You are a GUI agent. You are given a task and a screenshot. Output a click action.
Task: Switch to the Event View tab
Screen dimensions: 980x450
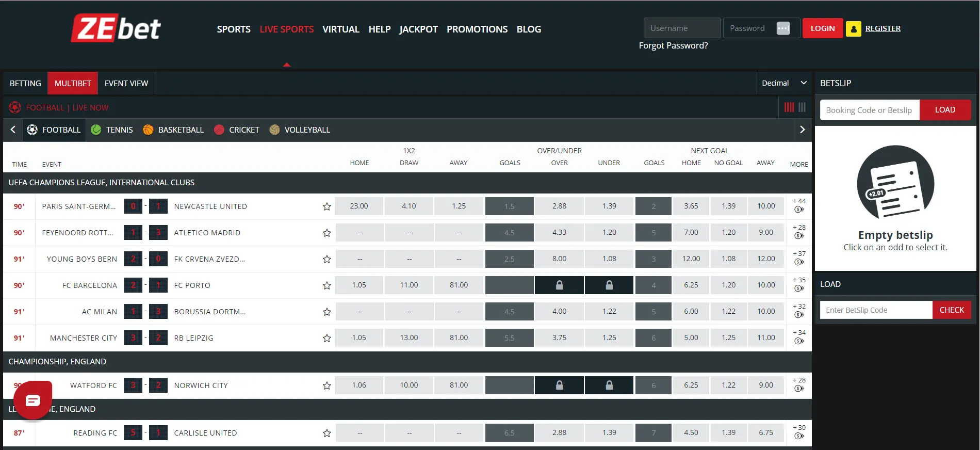click(126, 83)
